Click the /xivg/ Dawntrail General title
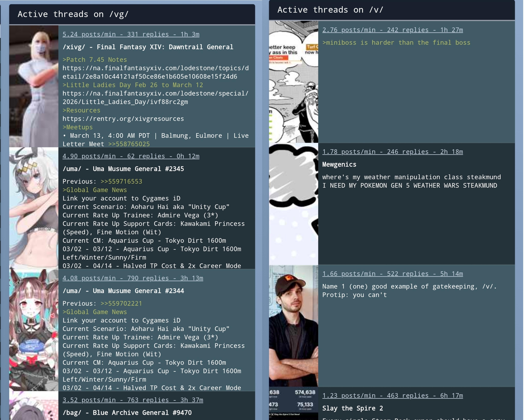525x420 pixels. (x=148, y=47)
